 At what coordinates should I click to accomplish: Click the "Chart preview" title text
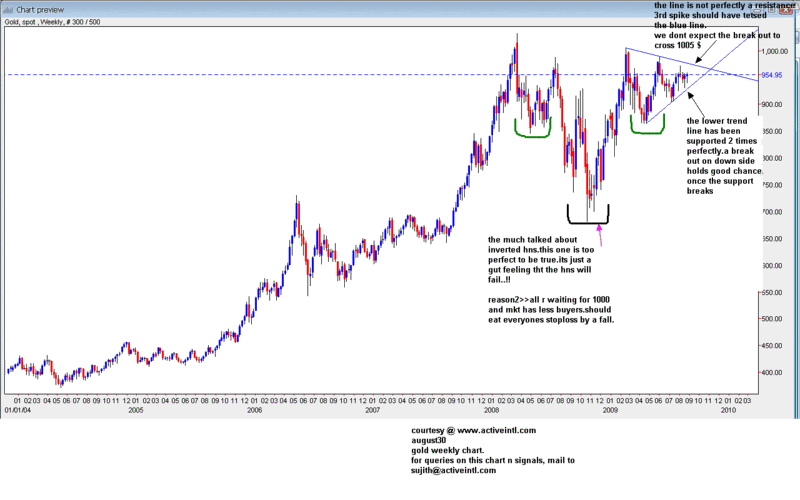coord(40,10)
